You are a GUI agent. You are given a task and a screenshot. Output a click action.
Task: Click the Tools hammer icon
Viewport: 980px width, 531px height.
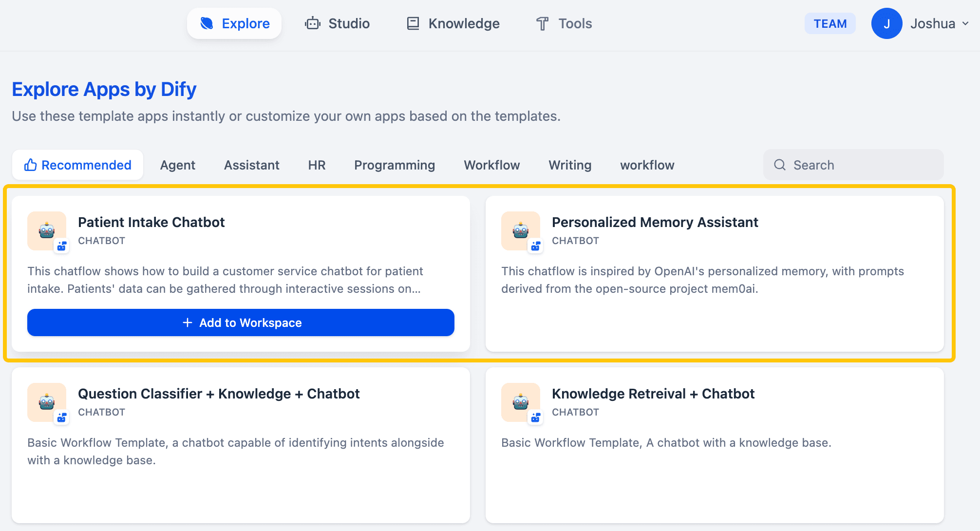(542, 23)
